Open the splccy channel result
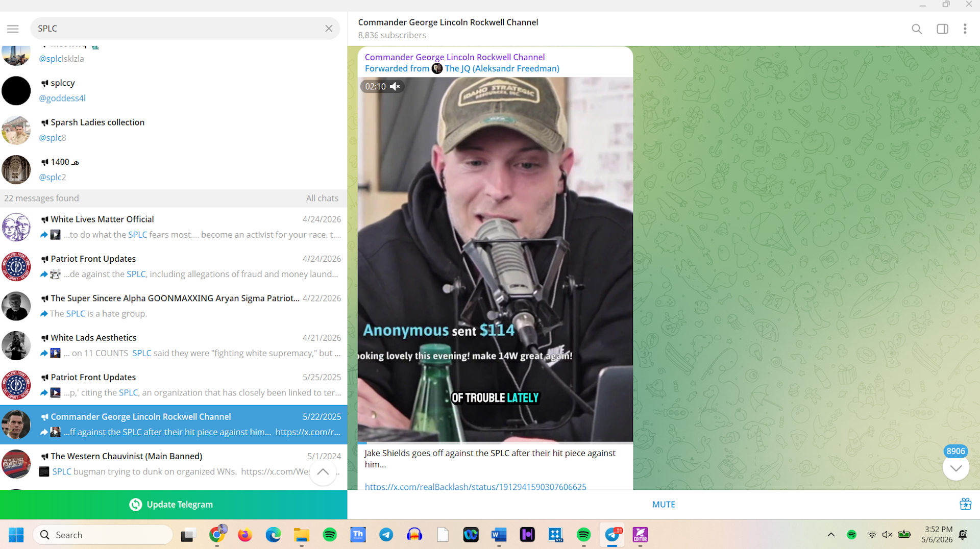Viewport: 980px width, 549px height. tap(174, 90)
